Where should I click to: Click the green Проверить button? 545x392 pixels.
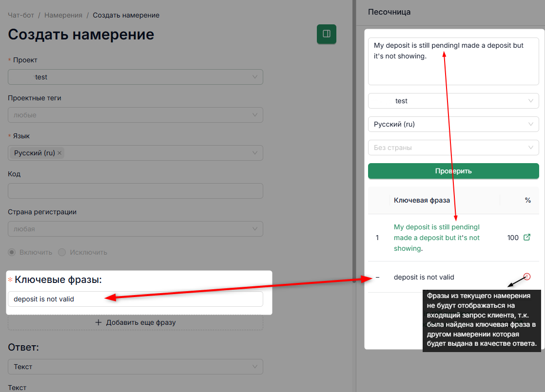click(453, 171)
